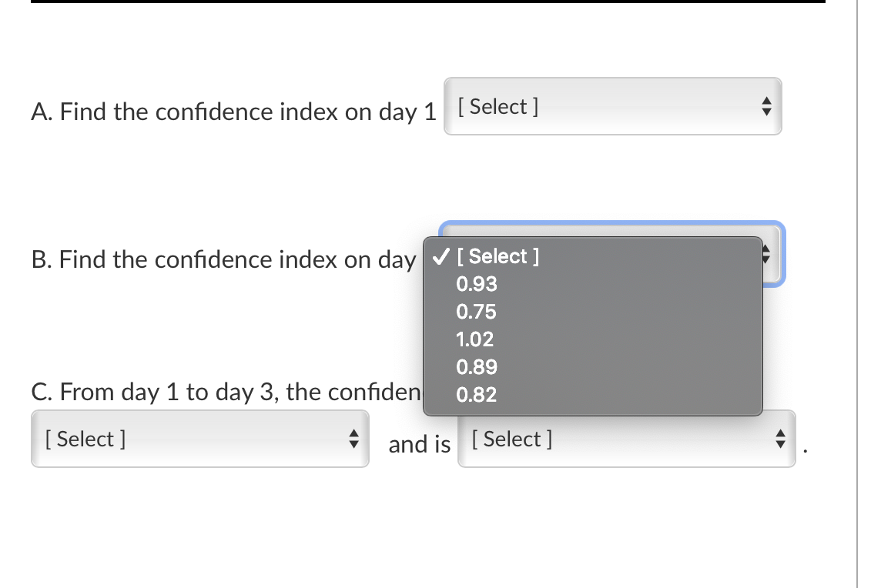Click the 'and is' label text
The image size is (881, 588).
tap(419, 444)
